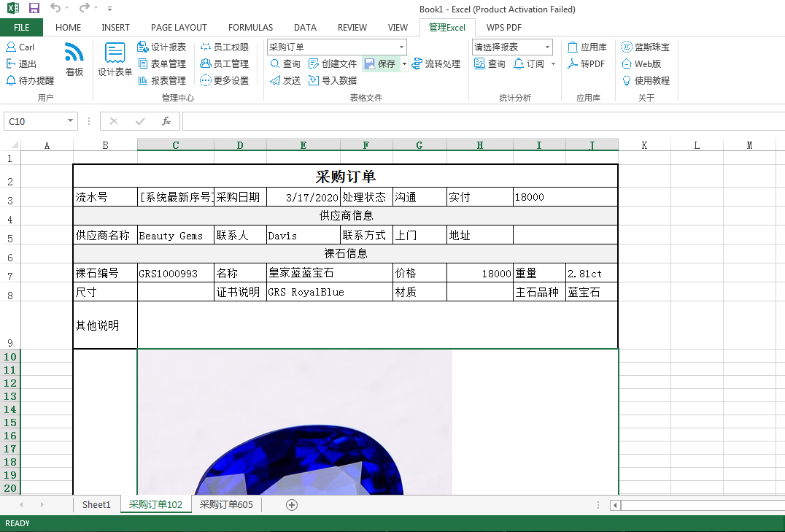Click the contact cell Davis
This screenshot has height=532, width=785.
[303, 235]
